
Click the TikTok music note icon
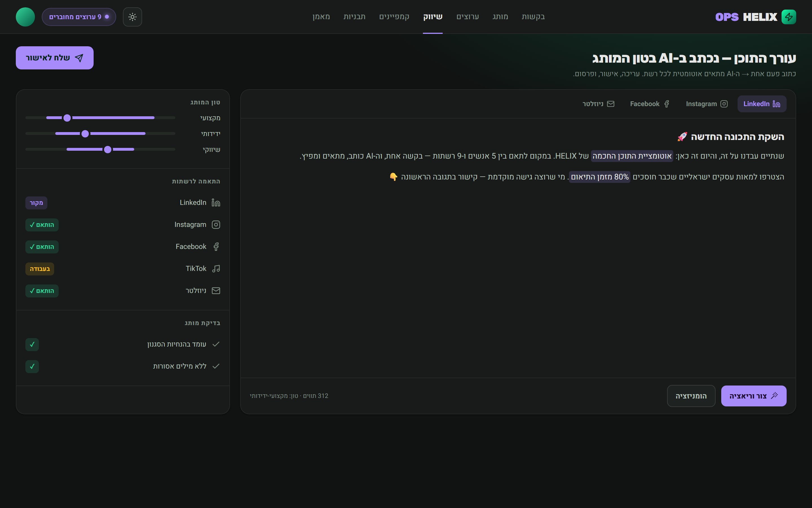click(x=216, y=268)
